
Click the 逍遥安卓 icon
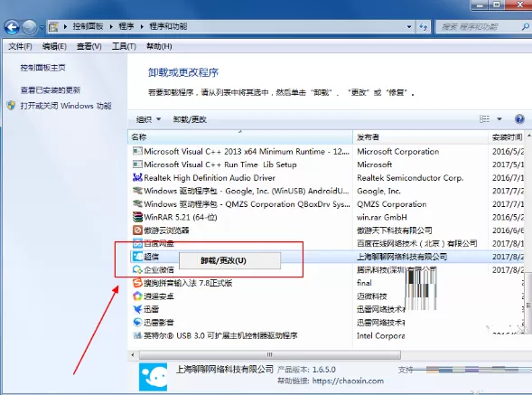(137, 296)
